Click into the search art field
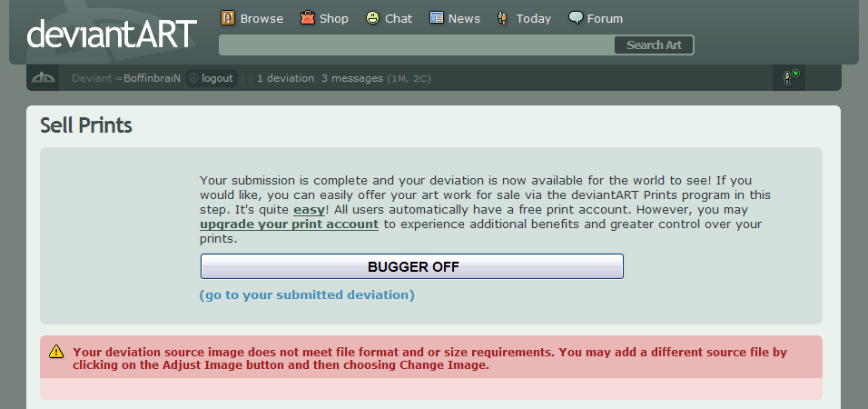This screenshot has height=409, width=868. 417,45
